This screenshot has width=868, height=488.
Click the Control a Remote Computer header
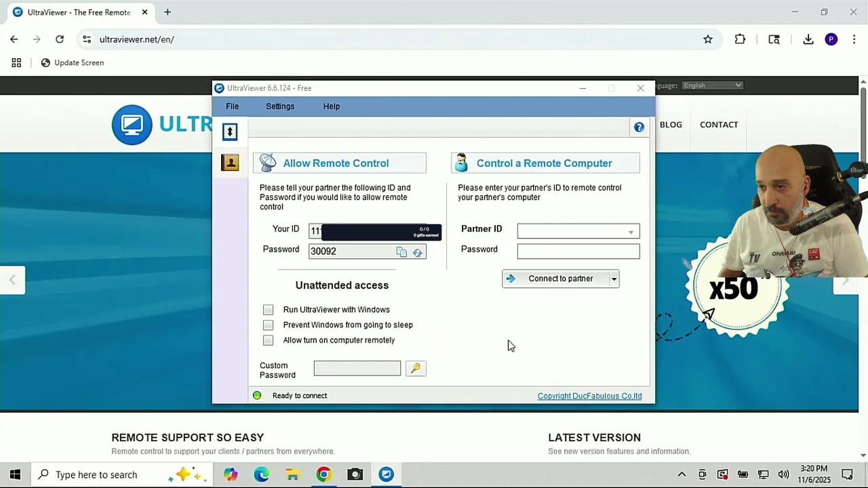tap(545, 163)
